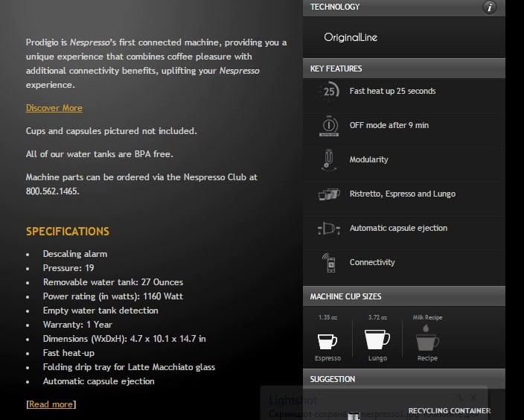Click the SPECIFICATIONS heading
Viewport: 524px width, 420px height.
(x=68, y=232)
